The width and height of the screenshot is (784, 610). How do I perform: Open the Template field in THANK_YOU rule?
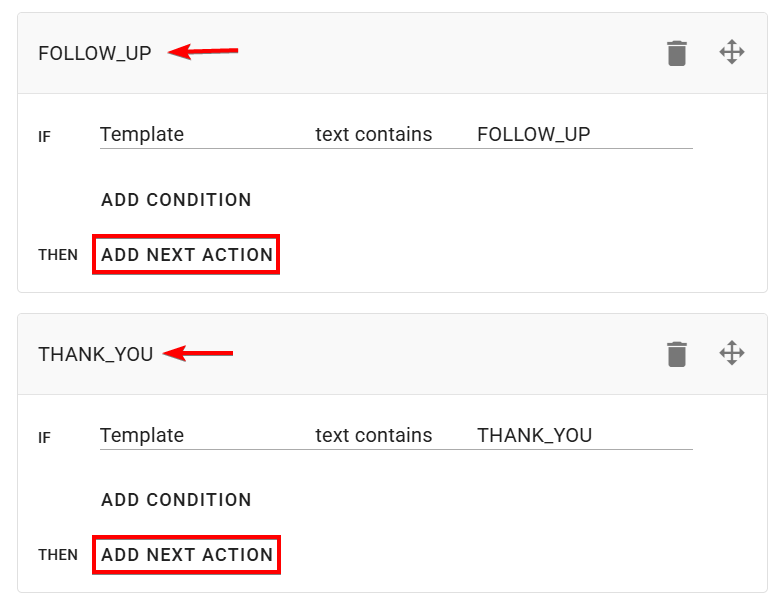pyautogui.click(x=142, y=435)
